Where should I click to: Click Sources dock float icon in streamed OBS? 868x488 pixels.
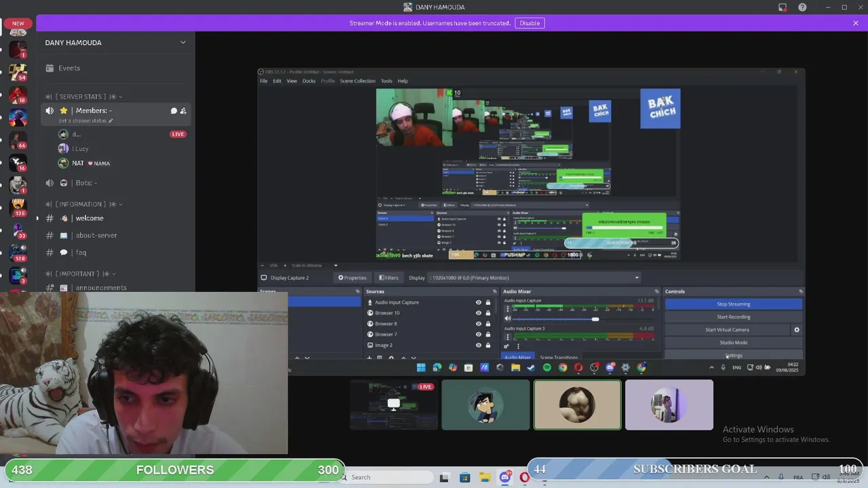[493, 291]
